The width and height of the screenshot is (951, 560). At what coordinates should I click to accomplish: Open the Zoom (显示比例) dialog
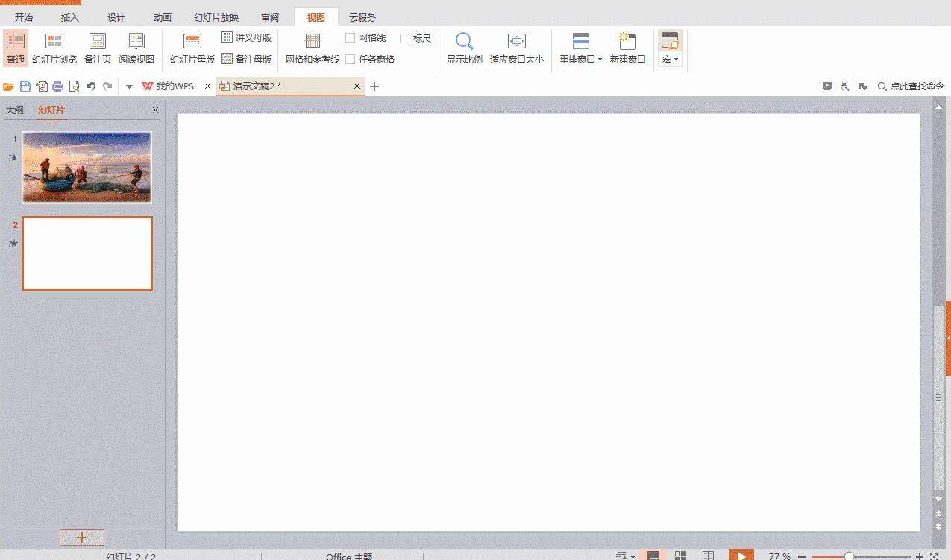[464, 47]
